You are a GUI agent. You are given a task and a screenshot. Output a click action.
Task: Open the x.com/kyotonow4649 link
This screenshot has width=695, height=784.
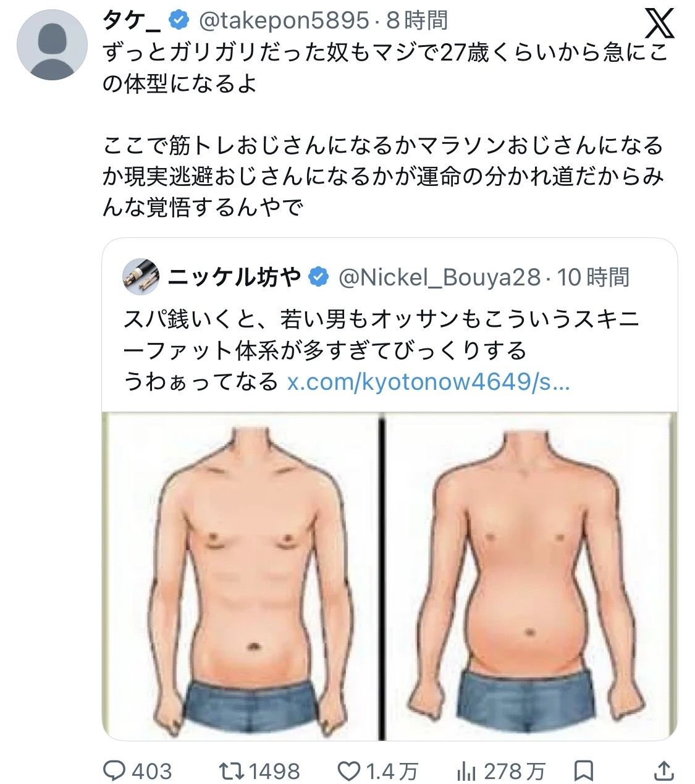coord(429,381)
